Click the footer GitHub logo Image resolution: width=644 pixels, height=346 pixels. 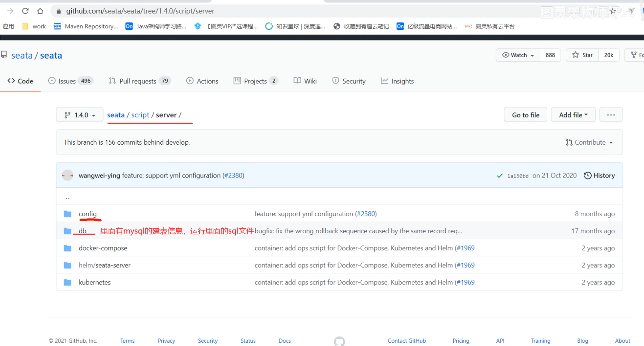[x=339, y=341]
